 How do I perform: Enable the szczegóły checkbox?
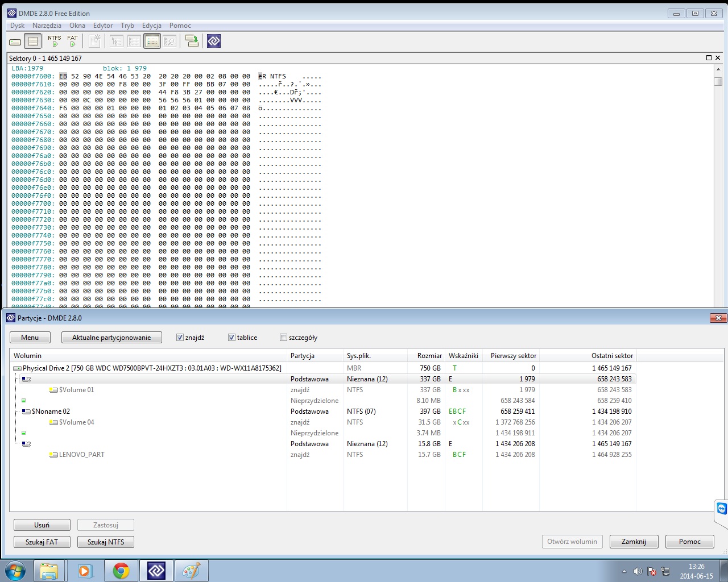point(283,338)
